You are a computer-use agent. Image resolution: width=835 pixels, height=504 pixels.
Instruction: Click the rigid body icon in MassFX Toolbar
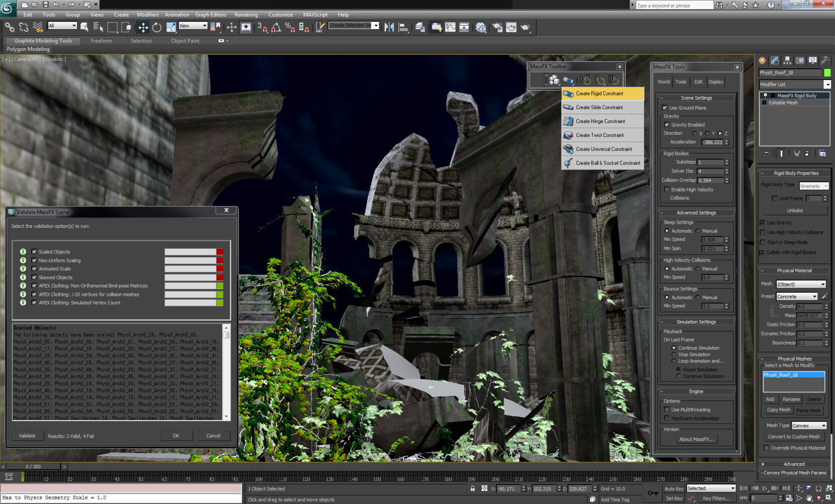pos(553,80)
